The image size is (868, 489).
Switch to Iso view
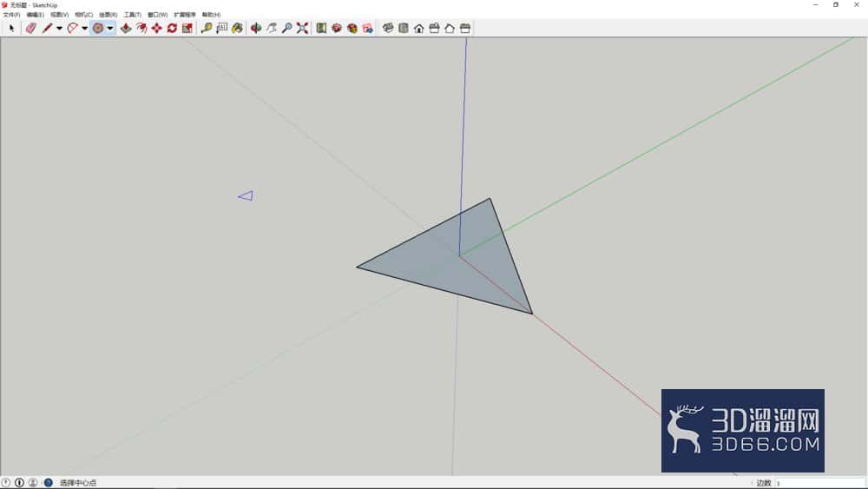tap(388, 29)
